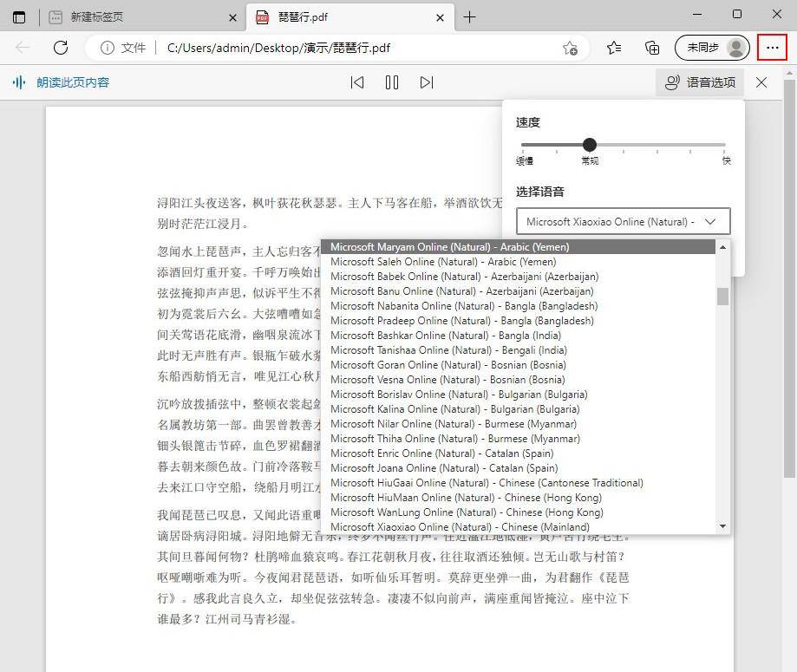
Task: Click the page vertical scrollbar thumb
Action: pos(789,278)
